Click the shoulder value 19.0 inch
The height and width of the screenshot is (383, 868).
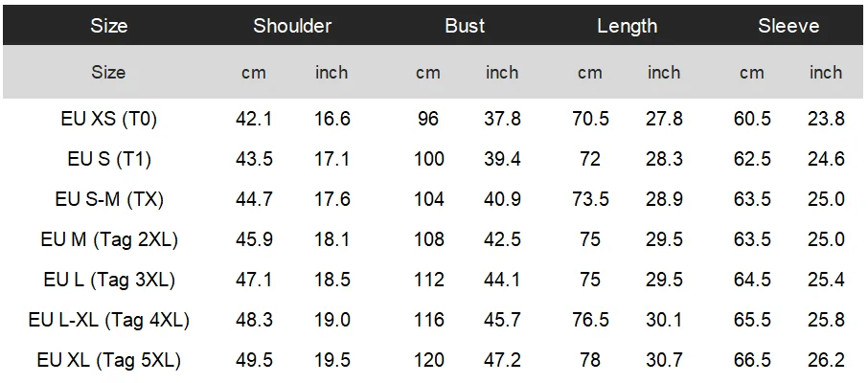coord(332,321)
